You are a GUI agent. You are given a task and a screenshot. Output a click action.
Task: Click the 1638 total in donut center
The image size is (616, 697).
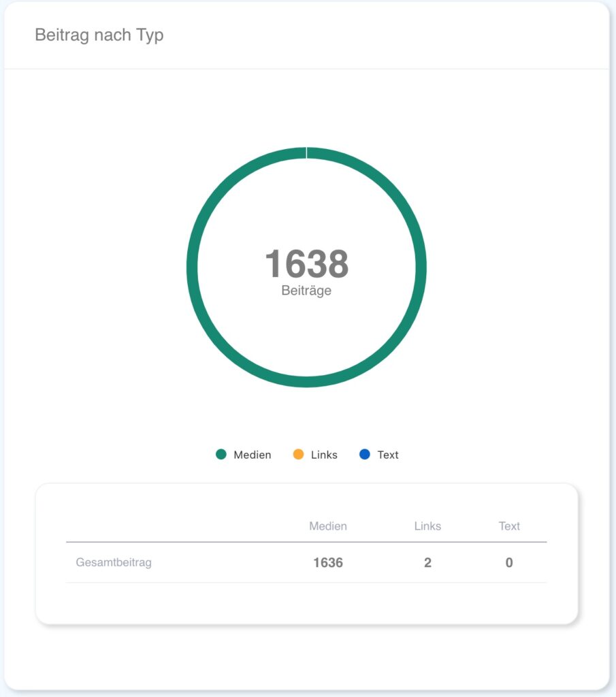coord(307,263)
